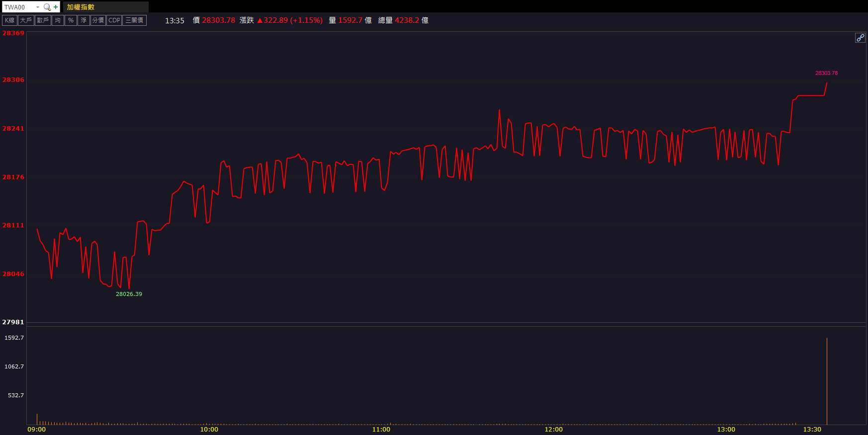This screenshot has width=868, height=435.
Task: Toggle the 大戶 indicator button
Action: point(26,20)
